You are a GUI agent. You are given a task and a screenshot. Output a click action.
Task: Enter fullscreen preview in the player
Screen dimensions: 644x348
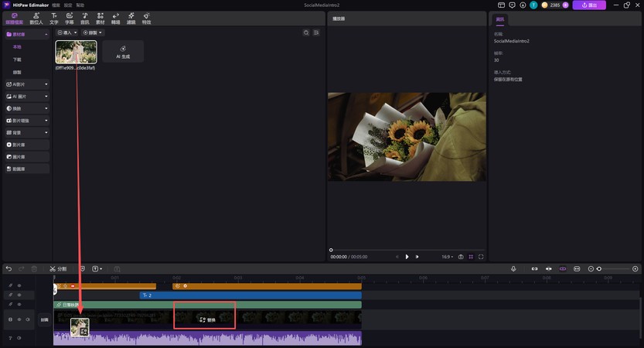481,256
